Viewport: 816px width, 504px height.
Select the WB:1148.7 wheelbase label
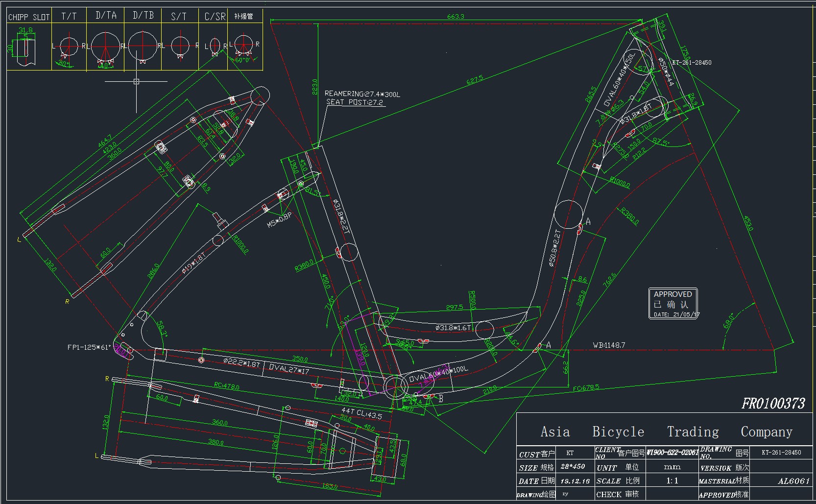pyautogui.click(x=609, y=345)
